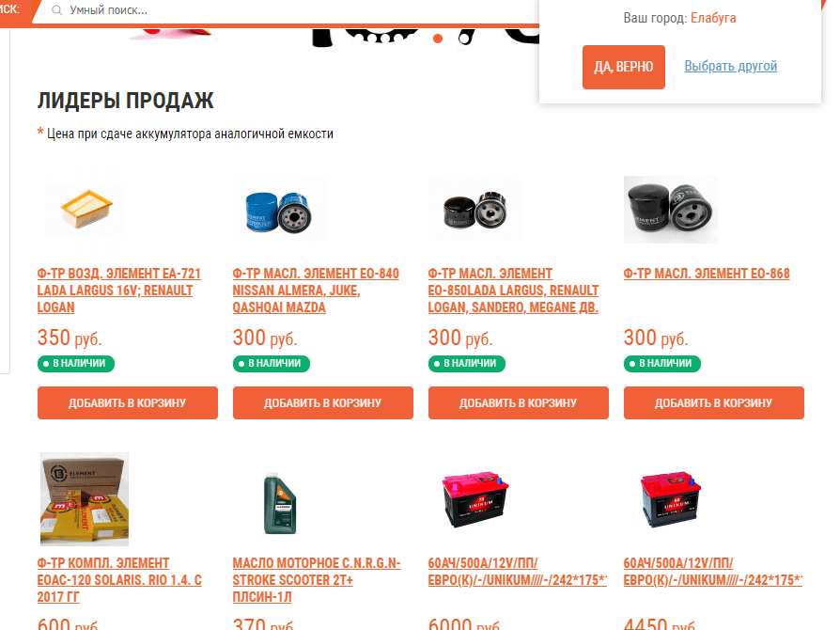Open the EO-868 black oil filter image

671,210
